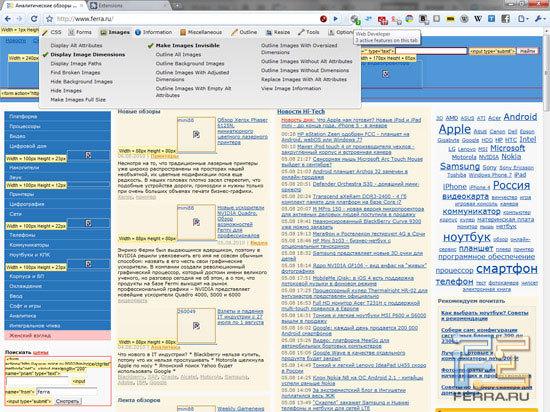Viewport: 550px width, 412px height.
Task: Click the yellow extension icon in the toolbar
Action: click(x=450, y=19)
